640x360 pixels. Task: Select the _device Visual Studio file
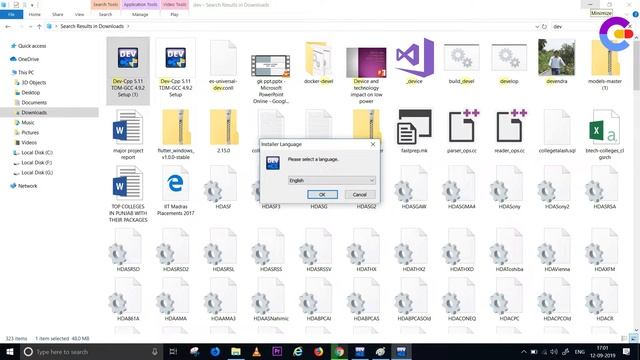414,61
